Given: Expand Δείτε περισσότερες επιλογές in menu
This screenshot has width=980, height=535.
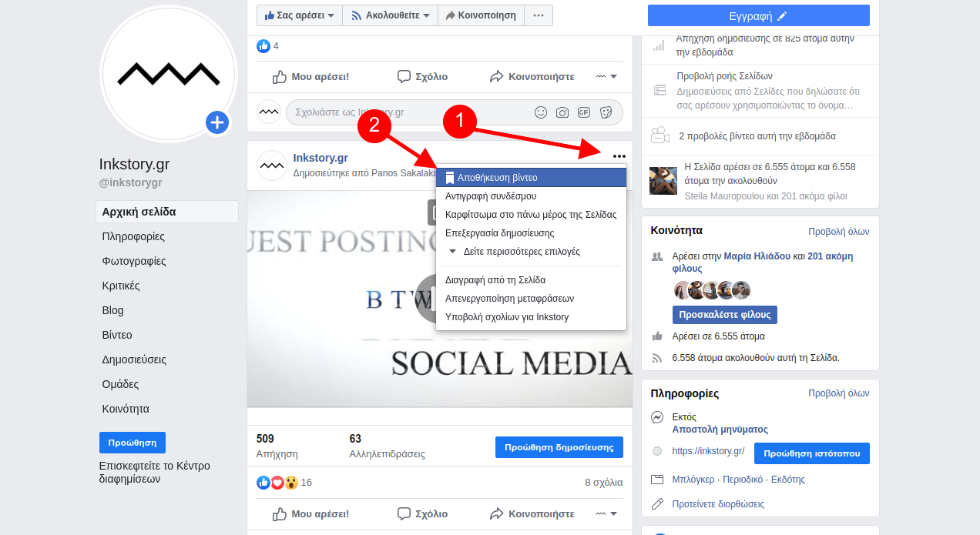Looking at the screenshot, I should coord(521,252).
